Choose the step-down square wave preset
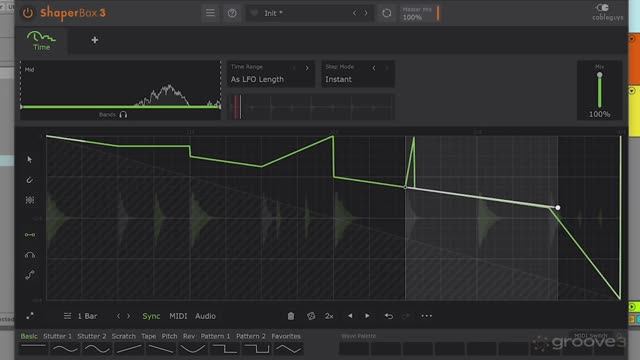The image size is (640, 360). click(x=224, y=349)
